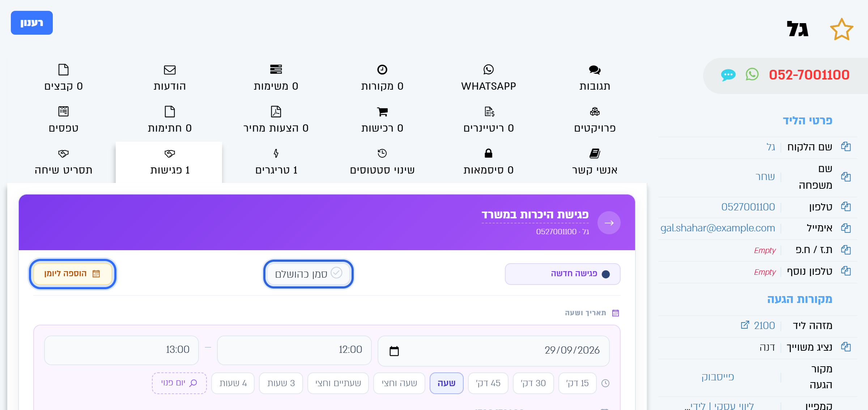This screenshot has height=410, width=868.
Task: Click the רענון refresh button
Action: point(32,23)
